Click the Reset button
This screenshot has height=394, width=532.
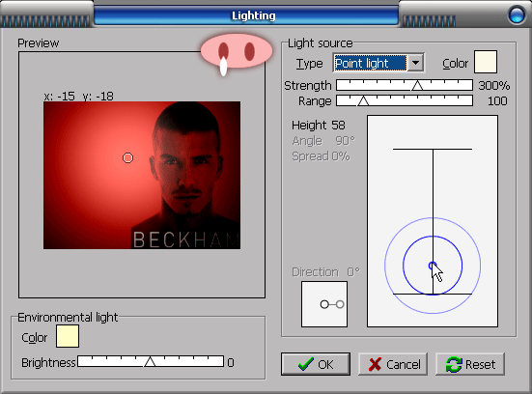(x=470, y=364)
